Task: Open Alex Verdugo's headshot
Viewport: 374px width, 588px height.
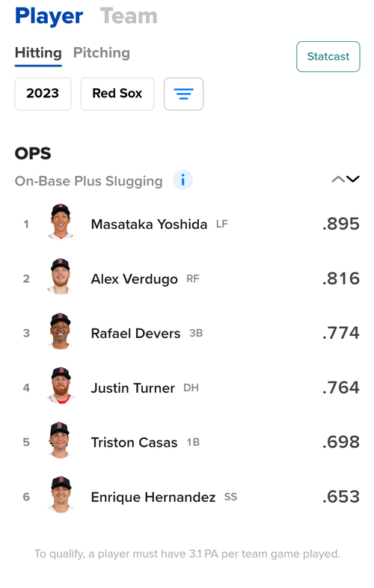Action: 61,276
